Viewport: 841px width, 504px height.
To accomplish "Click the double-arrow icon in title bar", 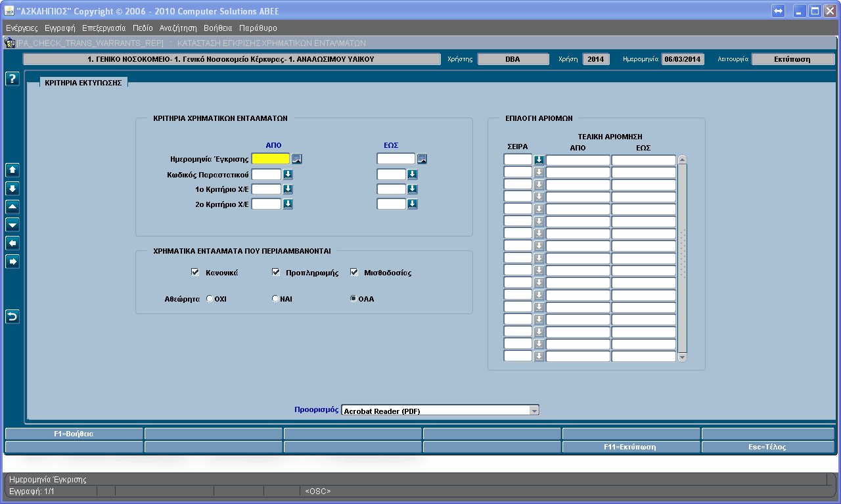I will tap(779, 11).
